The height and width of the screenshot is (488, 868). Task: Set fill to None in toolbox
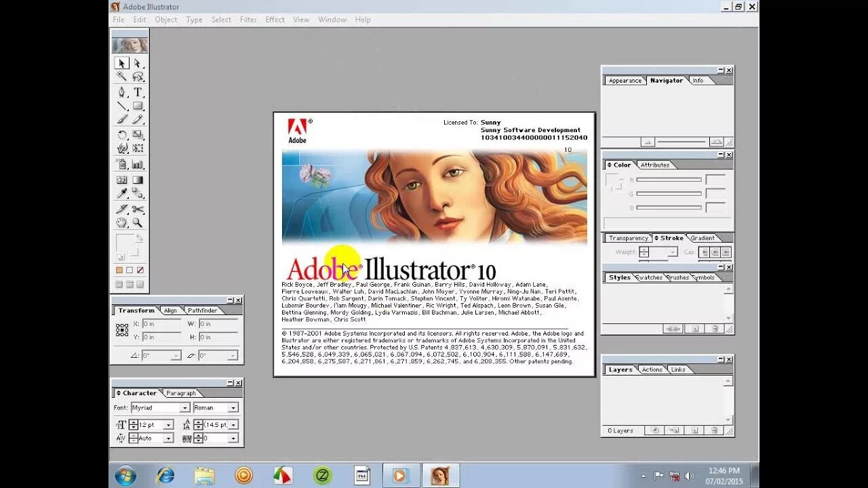pyautogui.click(x=140, y=270)
